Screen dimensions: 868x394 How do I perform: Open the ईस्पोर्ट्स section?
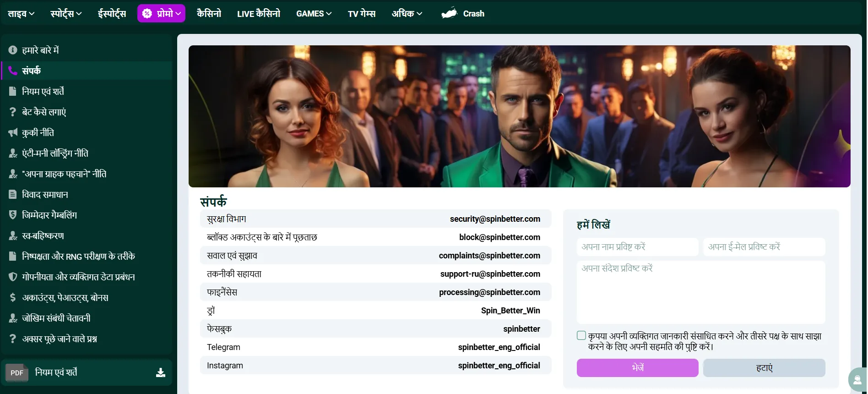tap(112, 14)
